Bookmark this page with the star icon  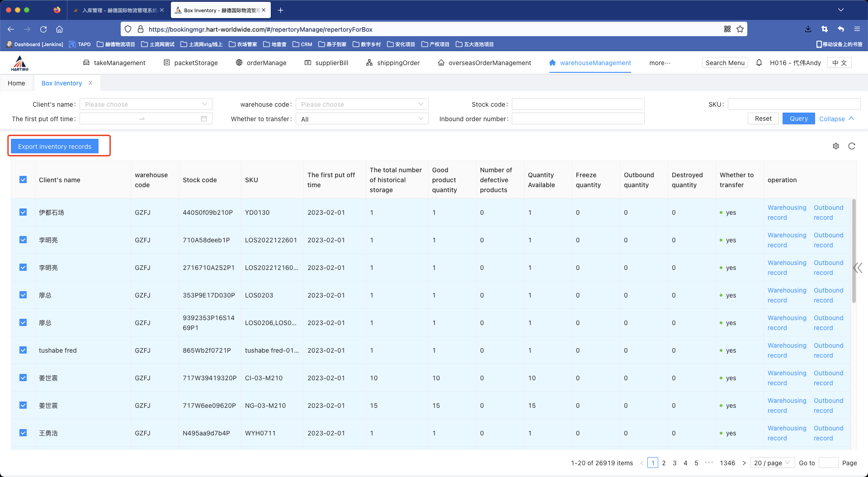coord(740,29)
